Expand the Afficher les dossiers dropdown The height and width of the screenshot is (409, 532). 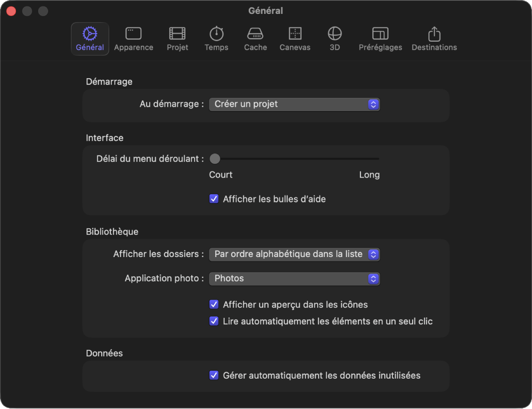click(x=294, y=254)
